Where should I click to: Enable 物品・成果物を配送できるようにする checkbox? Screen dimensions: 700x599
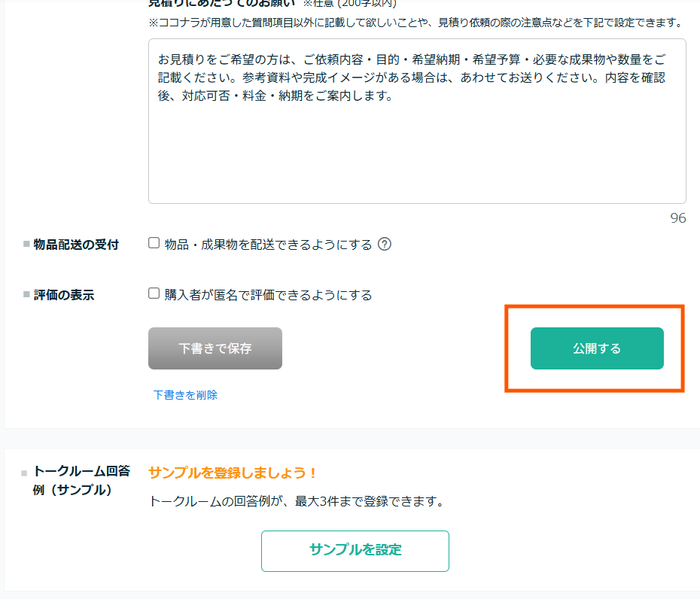[154, 243]
